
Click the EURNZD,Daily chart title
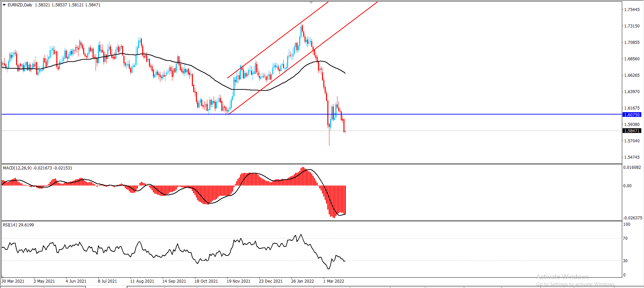click(x=20, y=5)
